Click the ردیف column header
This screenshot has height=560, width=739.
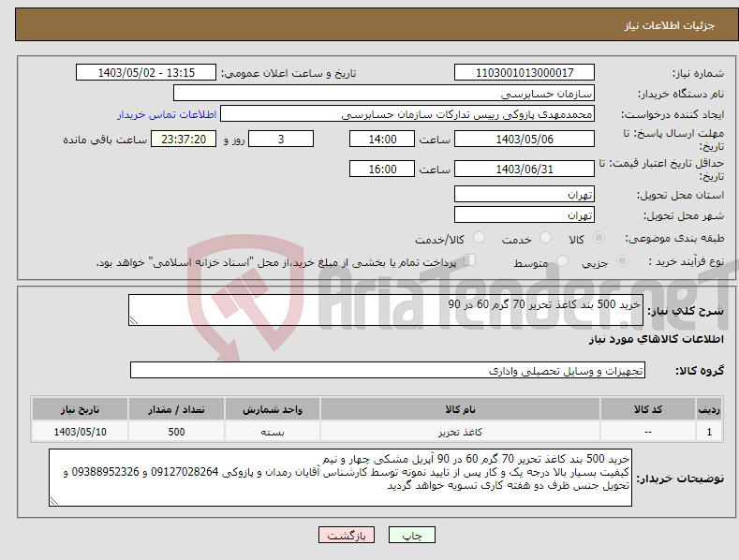(709, 409)
